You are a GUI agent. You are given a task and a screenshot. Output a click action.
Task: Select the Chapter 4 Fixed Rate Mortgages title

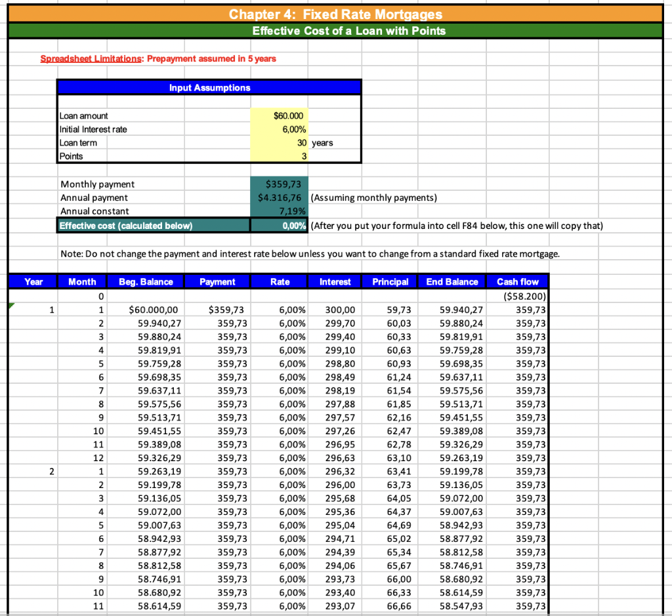click(336, 14)
